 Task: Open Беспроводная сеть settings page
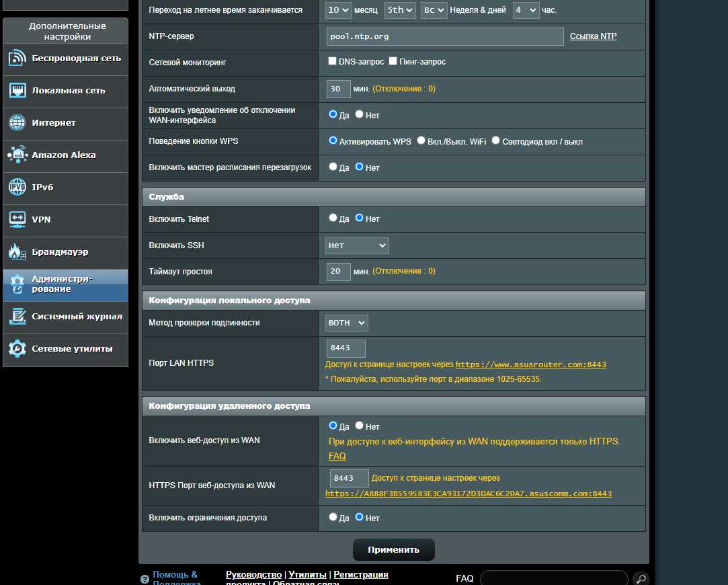click(65, 59)
